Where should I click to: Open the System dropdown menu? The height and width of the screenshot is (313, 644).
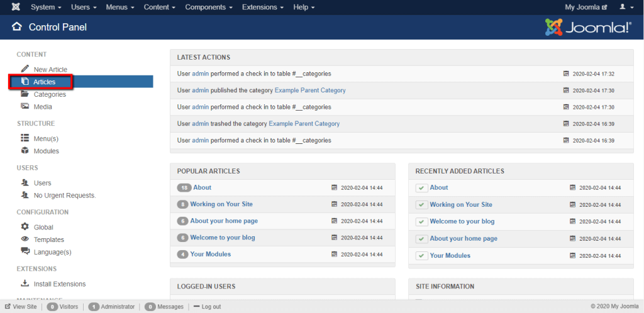tap(46, 7)
